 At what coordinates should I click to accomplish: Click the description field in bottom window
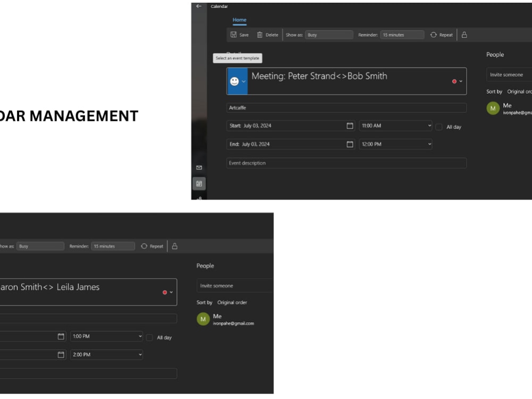(x=88, y=373)
